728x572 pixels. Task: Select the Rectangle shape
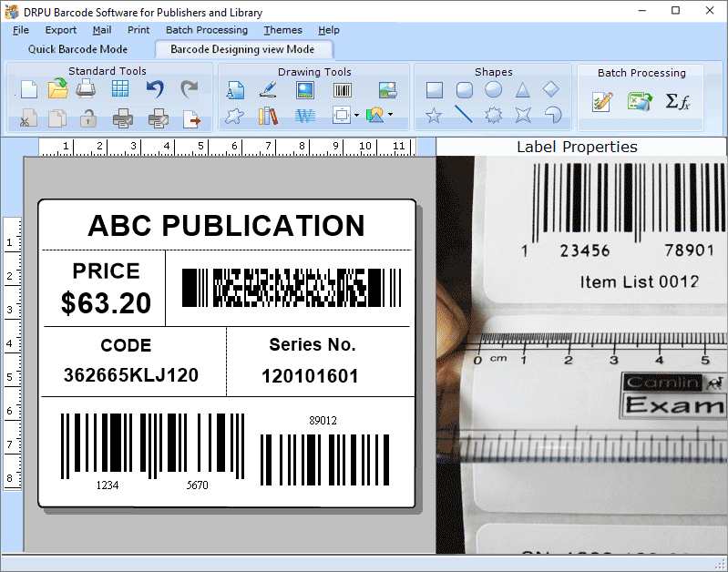pos(435,90)
